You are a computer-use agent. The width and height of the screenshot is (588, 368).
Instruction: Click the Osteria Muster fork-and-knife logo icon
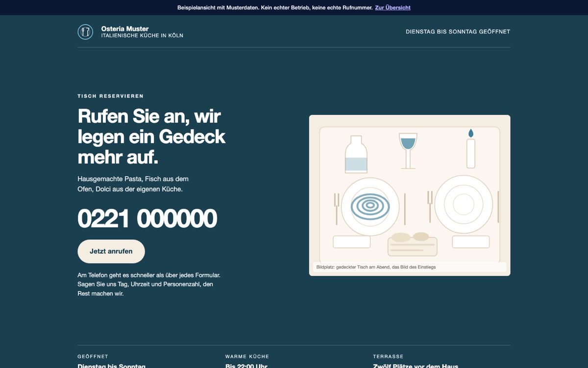tap(85, 32)
